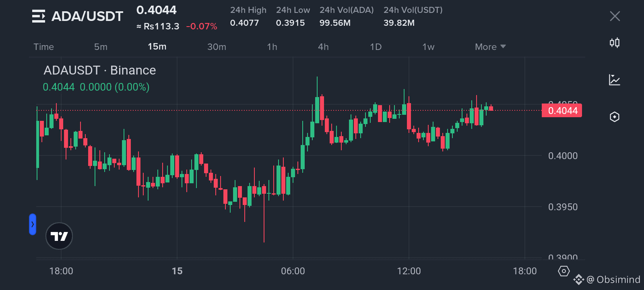The image size is (644, 290).
Task: Click the TradingView logo on the chart
Action: coord(59,236)
